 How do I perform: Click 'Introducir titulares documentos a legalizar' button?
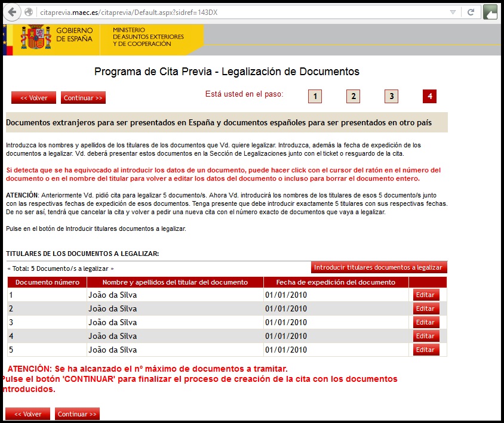[x=379, y=267]
